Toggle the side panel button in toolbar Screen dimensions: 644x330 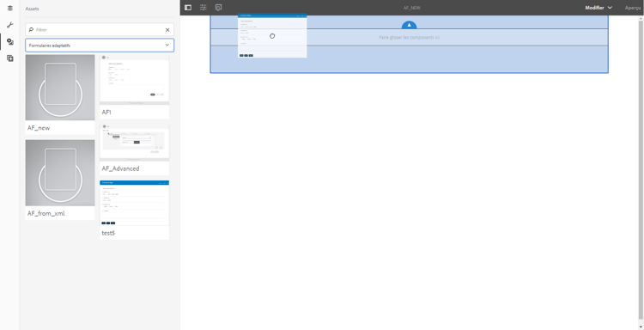point(188,8)
